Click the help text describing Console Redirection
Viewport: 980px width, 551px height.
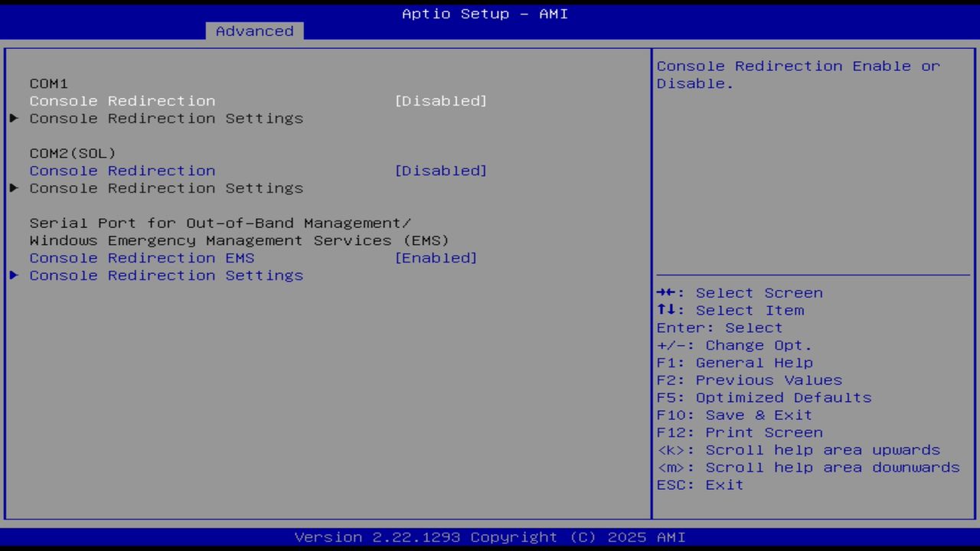796,74
